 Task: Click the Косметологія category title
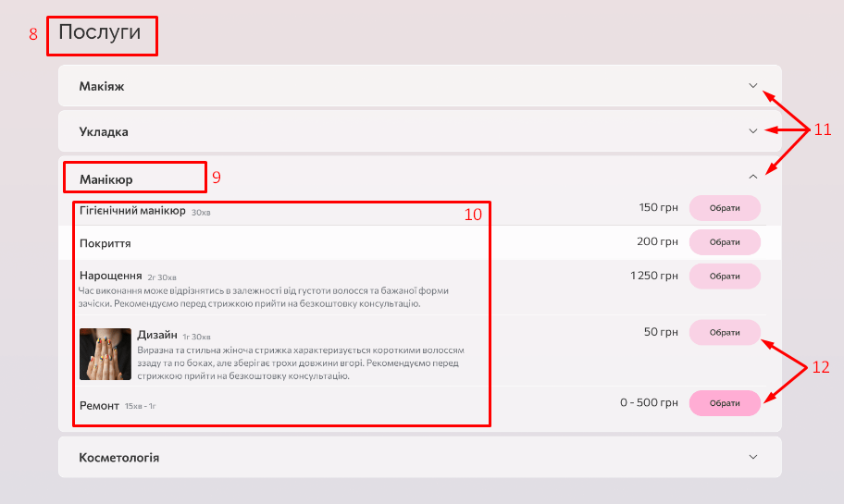[x=119, y=458]
